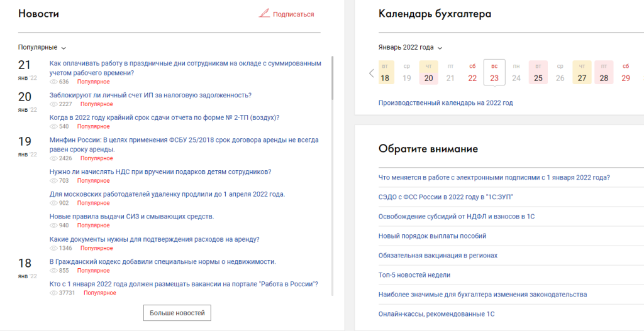The image size is (644, 331).
Task: Click the eye views icon showing 37731
Action: click(53, 293)
